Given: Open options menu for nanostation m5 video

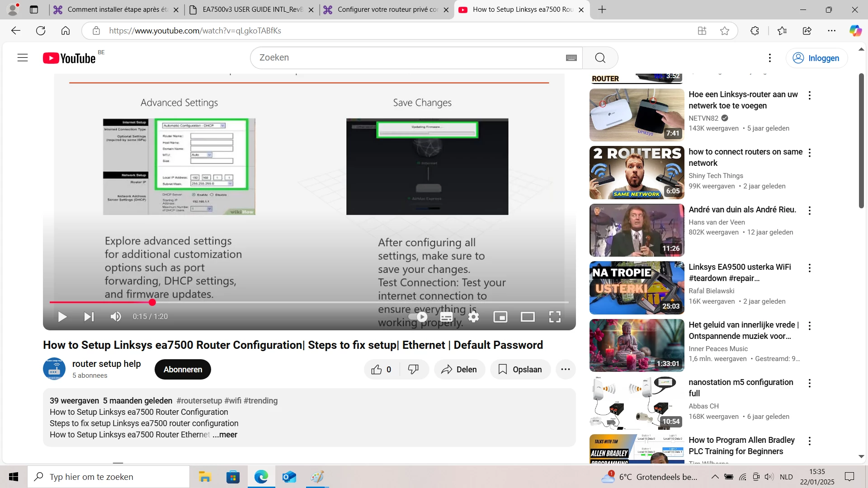Looking at the screenshot, I should click(809, 383).
